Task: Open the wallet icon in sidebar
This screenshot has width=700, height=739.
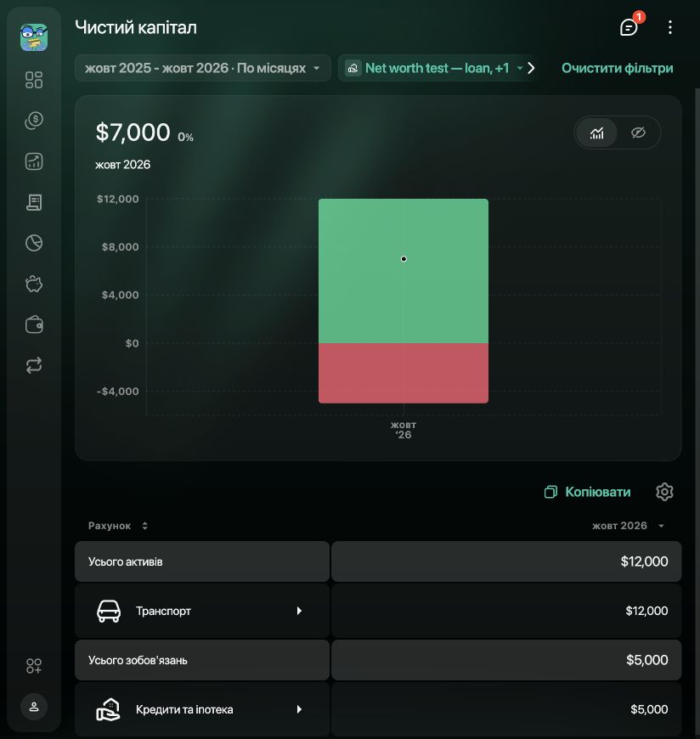Action: coord(34,324)
